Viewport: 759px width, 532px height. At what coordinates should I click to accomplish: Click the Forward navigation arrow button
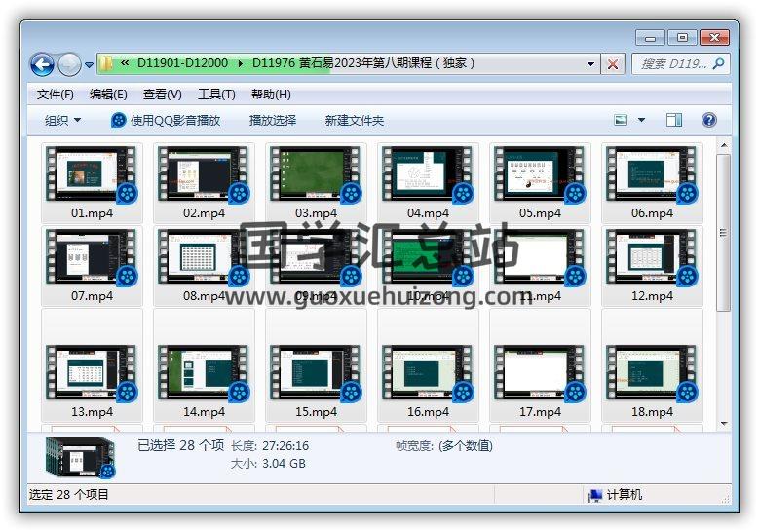69,64
